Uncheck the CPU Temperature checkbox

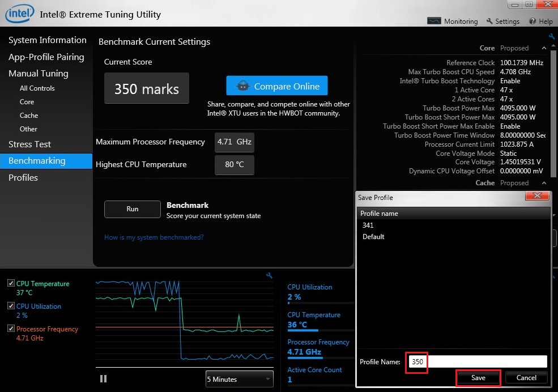[x=11, y=283]
